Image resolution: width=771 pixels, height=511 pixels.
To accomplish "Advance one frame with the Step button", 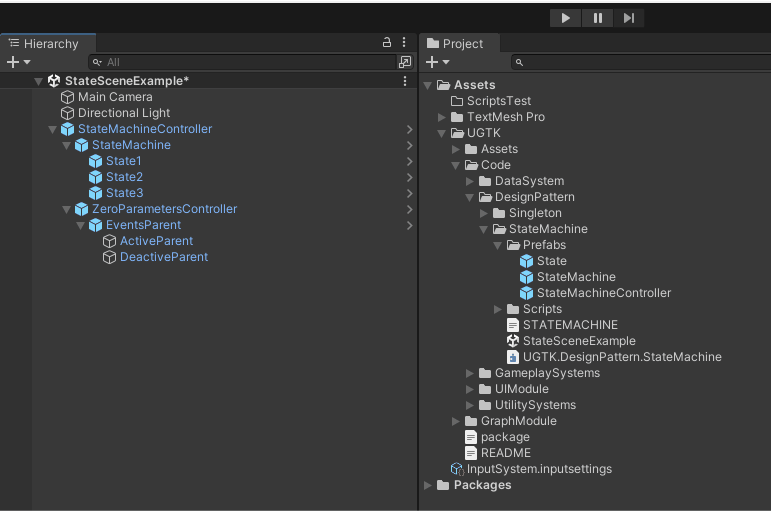I will point(629,18).
